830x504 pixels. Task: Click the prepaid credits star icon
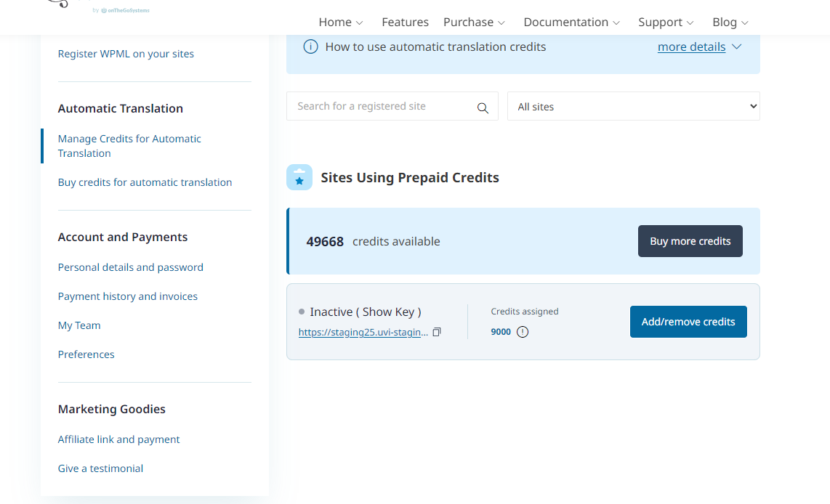(299, 178)
